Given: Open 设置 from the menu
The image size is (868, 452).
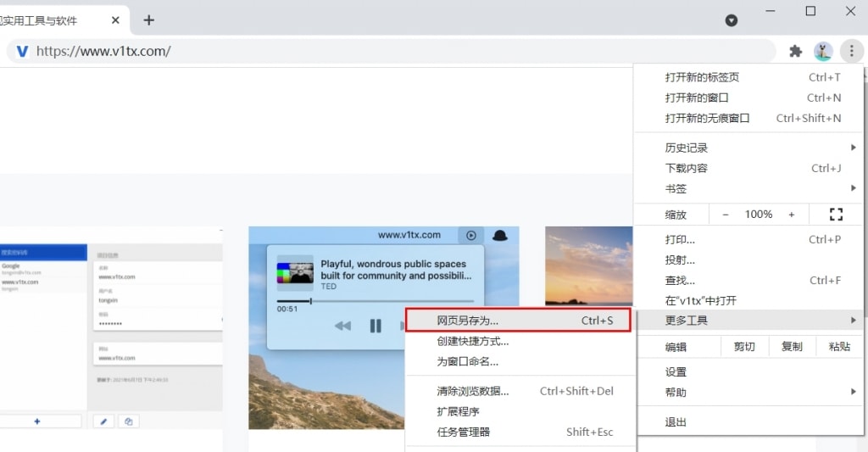Looking at the screenshot, I should pos(748,372).
